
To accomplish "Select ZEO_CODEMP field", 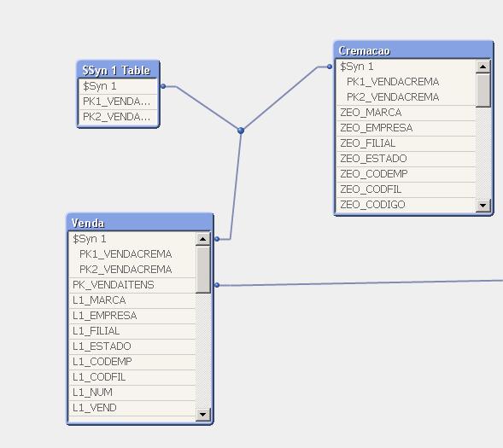I will pos(406,174).
